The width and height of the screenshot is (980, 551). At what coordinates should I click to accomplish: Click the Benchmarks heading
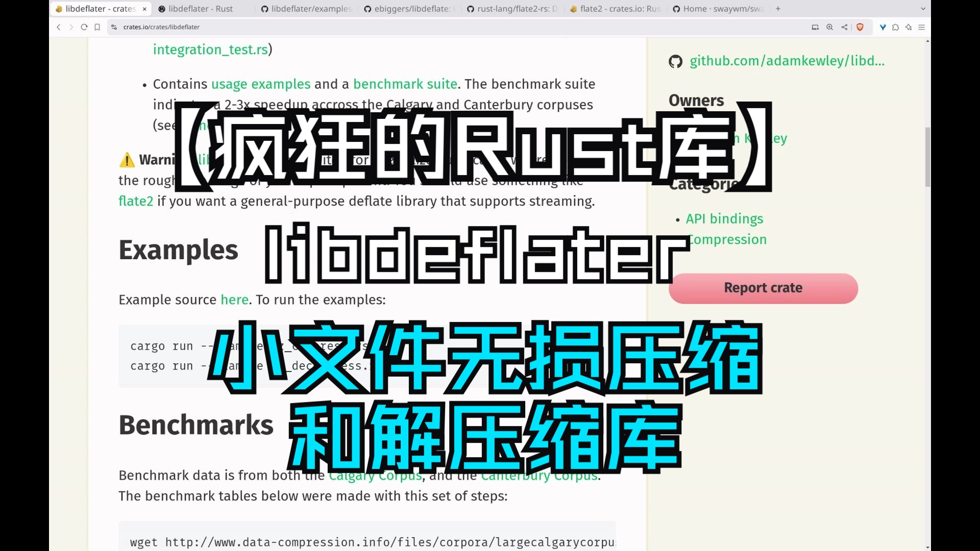pyautogui.click(x=196, y=425)
